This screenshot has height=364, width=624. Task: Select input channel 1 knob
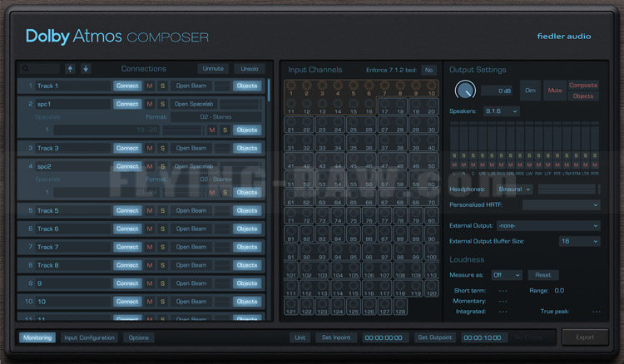(291, 86)
